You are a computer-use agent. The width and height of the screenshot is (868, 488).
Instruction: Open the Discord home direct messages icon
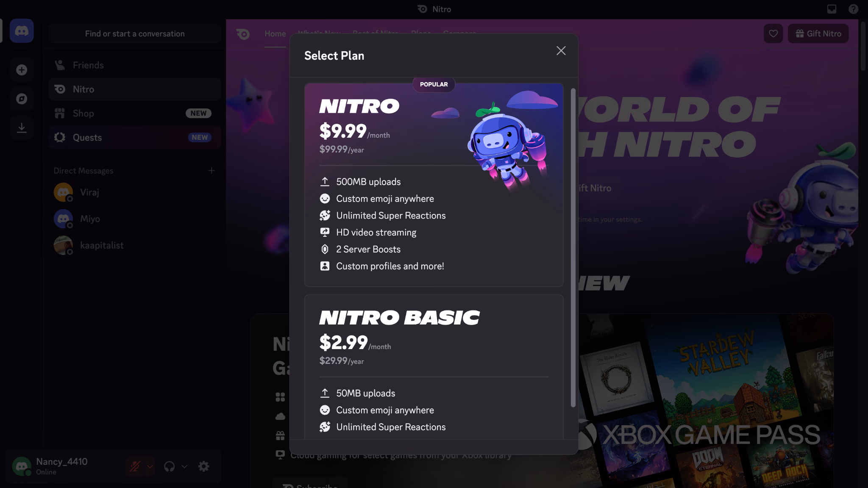click(22, 31)
